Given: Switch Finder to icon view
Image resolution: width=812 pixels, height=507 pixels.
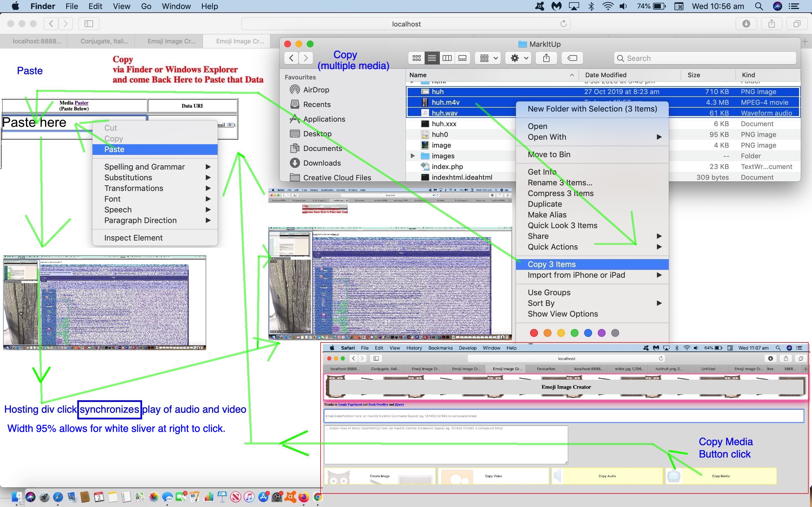Looking at the screenshot, I should pos(416,58).
